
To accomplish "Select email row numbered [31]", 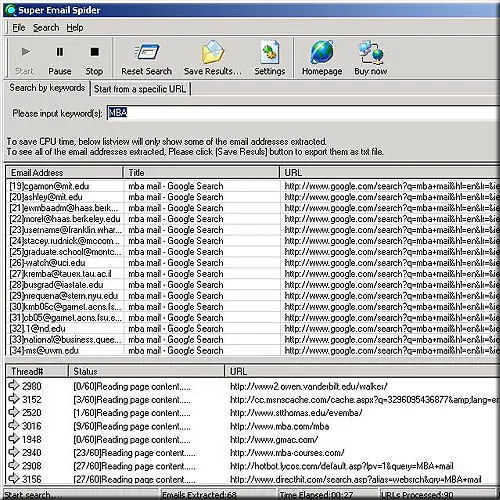I will 252,318.
